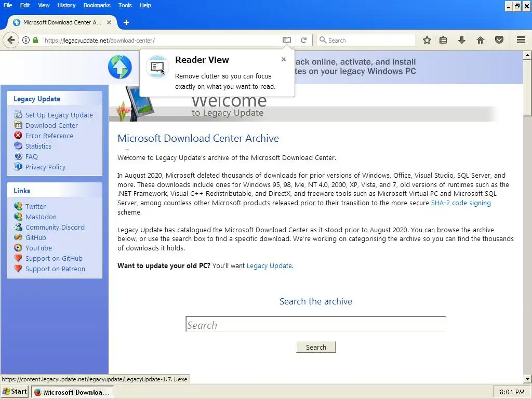Click the Set Up Legacy Update icon
The image size is (532, 399).
(x=18, y=115)
